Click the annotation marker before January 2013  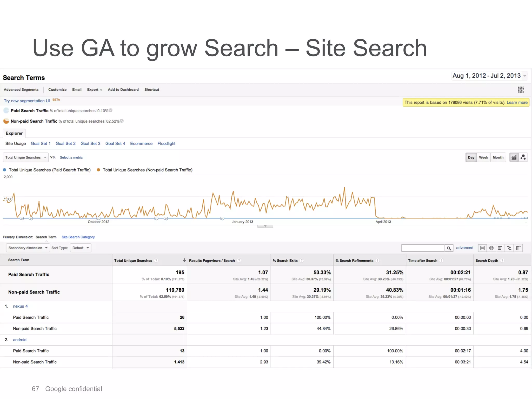(x=222, y=218)
